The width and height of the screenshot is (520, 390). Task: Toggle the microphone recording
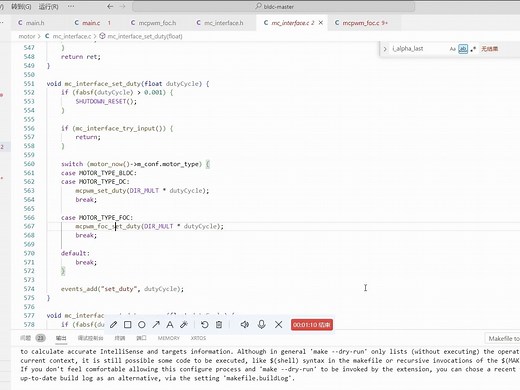(262, 324)
